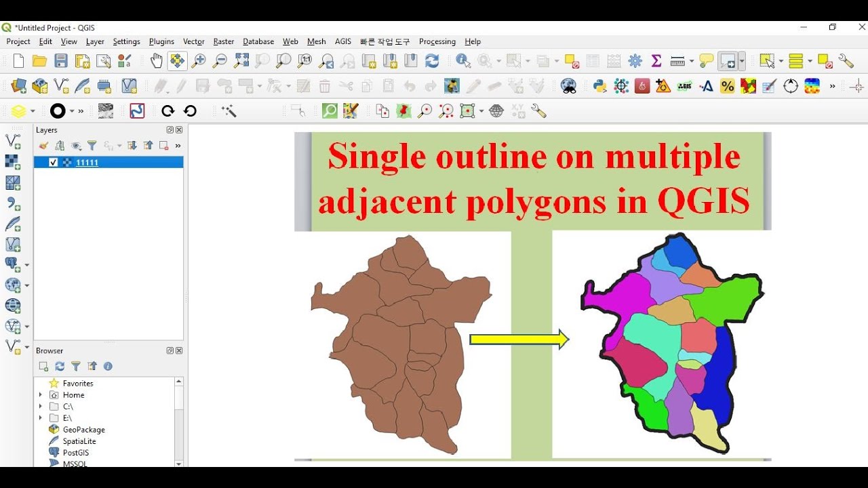
Task: Show more hidden plugin toolbar items chevron
Action: pos(833,86)
